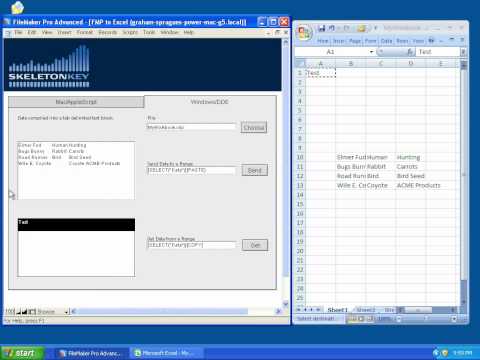The image size is (480, 360).
Task: Click the insert function fx icon
Action: [410, 52]
